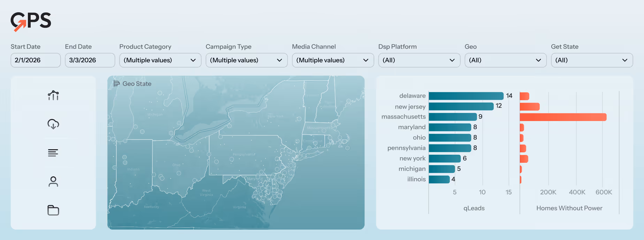
Task: Select delaware Homes Without Power bar
Action: pos(524,96)
